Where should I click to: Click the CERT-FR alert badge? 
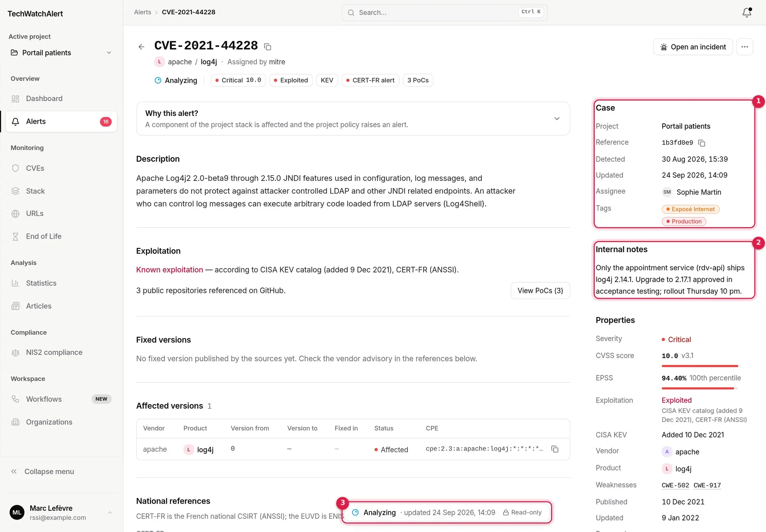click(370, 80)
